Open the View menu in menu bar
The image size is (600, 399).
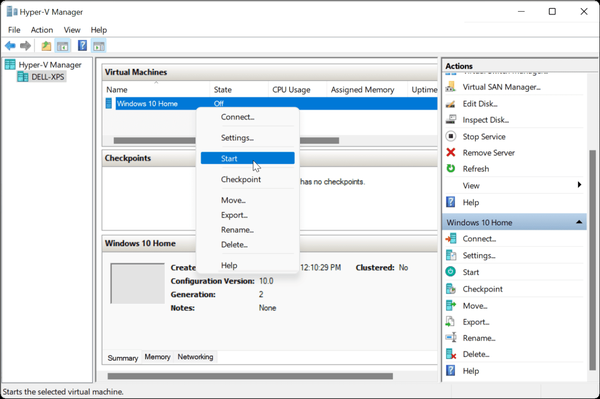[x=72, y=30]
